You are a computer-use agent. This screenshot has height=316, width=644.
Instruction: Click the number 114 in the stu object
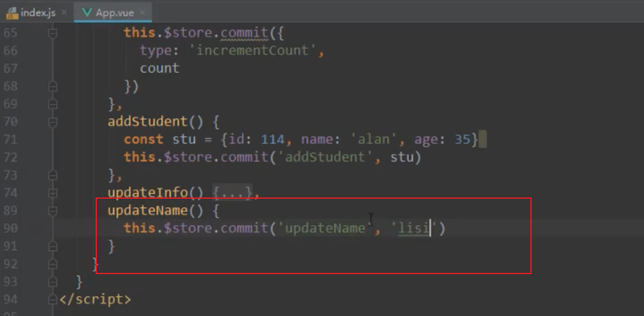point(273,139)
